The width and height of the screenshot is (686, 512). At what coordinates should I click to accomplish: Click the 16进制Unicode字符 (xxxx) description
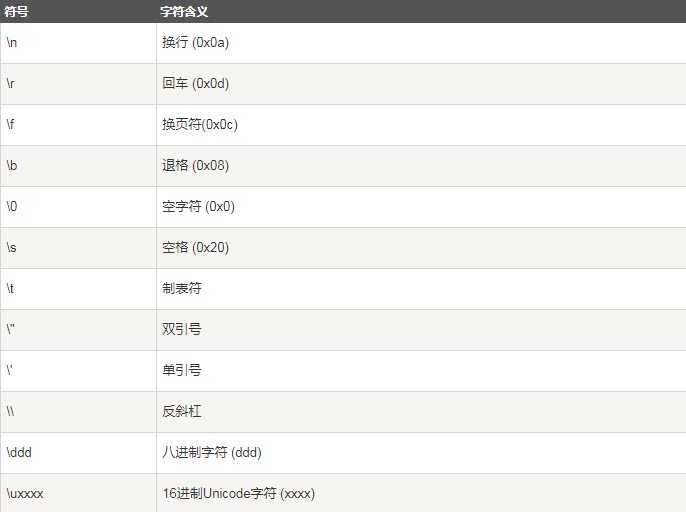point(239,493)
